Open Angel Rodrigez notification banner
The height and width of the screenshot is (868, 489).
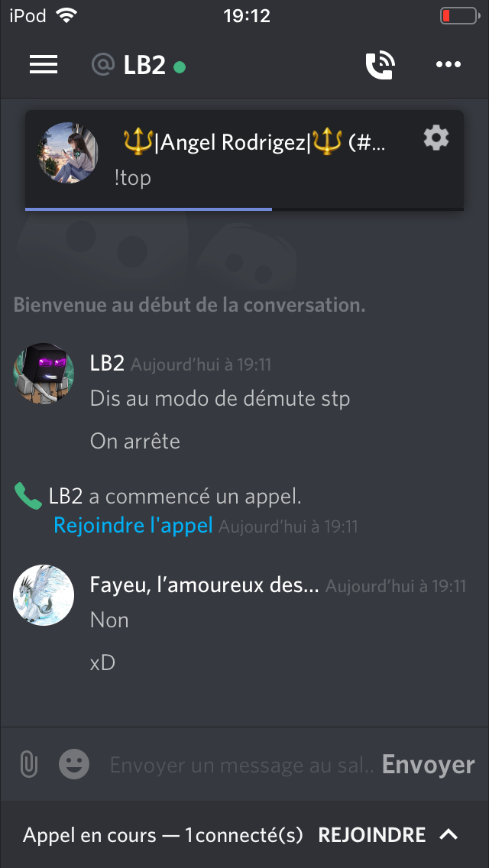tap(244, 160)
